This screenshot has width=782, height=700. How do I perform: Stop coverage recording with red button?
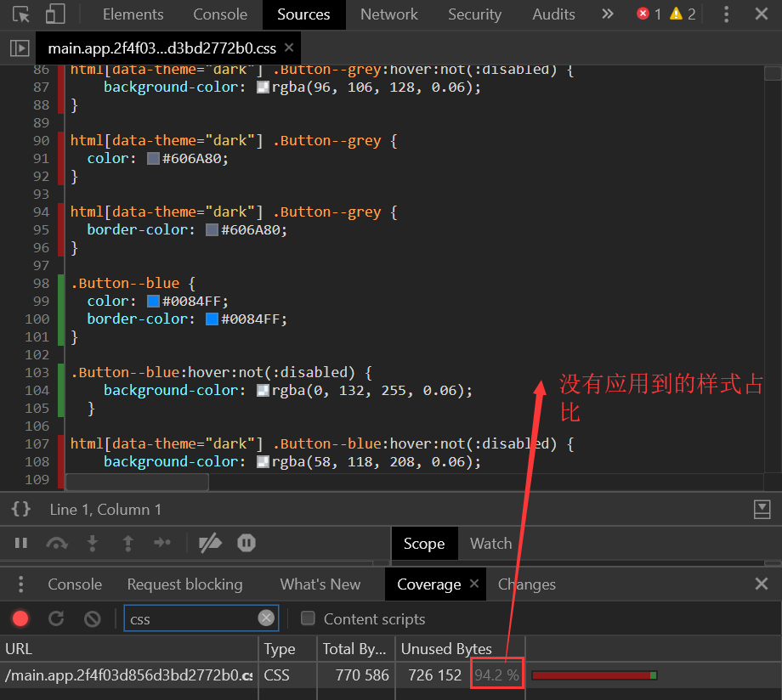click(20, 618)
